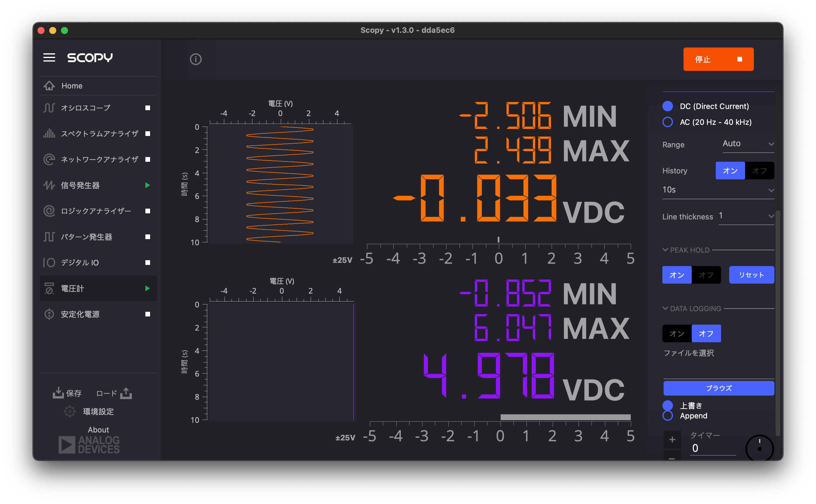The width and height of the screenshot is (816, 504).
Task: Stop 信号発生器 via its green play indicator
Action: [x=147, y=185]
